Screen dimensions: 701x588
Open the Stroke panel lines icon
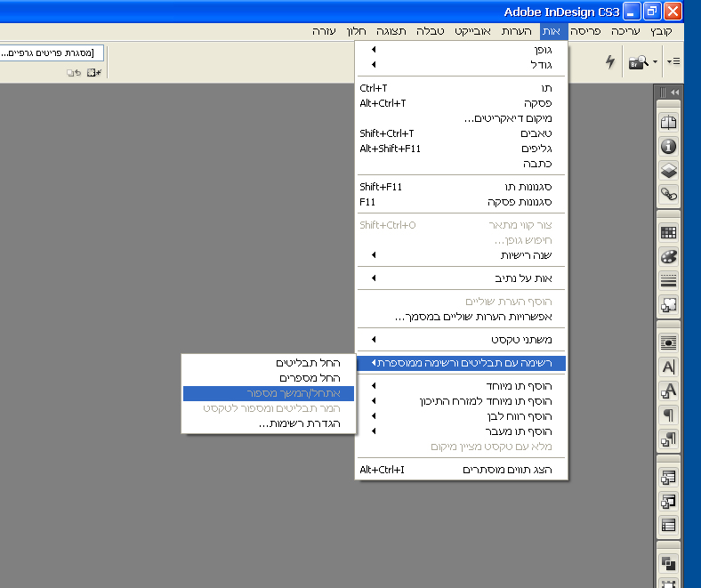pos(668,281)
